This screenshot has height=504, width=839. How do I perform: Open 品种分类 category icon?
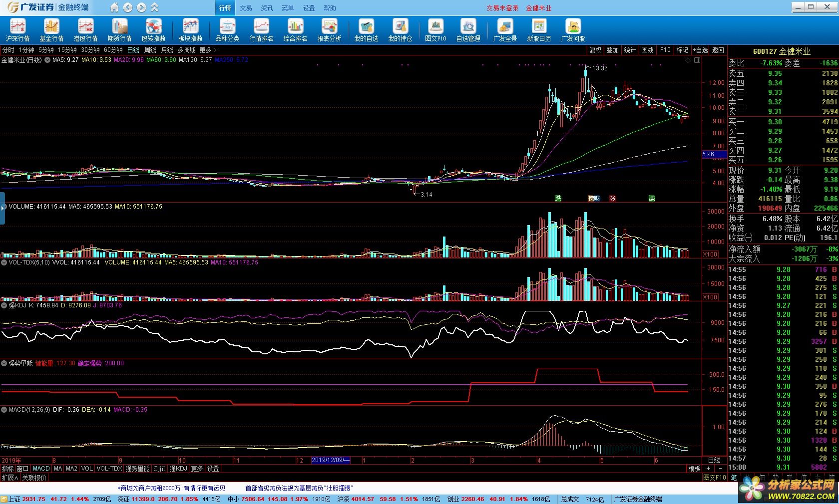click(x=227, y=29)
